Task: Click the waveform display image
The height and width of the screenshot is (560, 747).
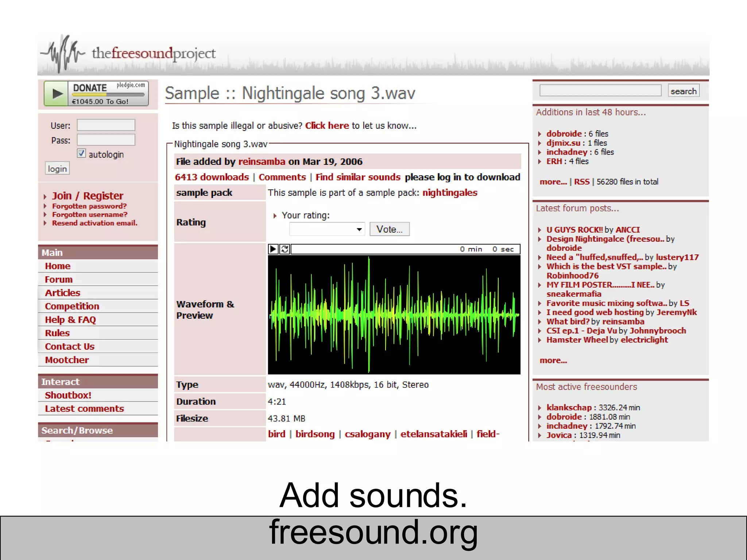Action: [394, 315]
